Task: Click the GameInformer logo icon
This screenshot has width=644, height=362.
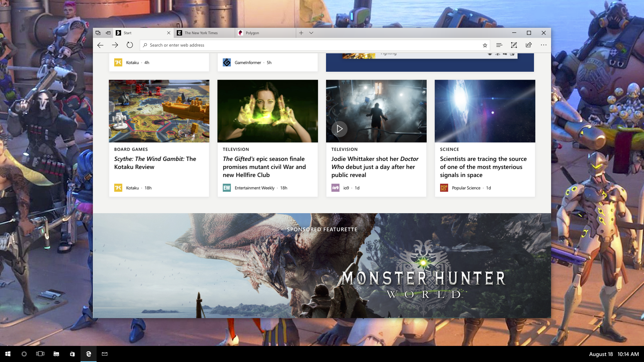Action: click(227, 62)
